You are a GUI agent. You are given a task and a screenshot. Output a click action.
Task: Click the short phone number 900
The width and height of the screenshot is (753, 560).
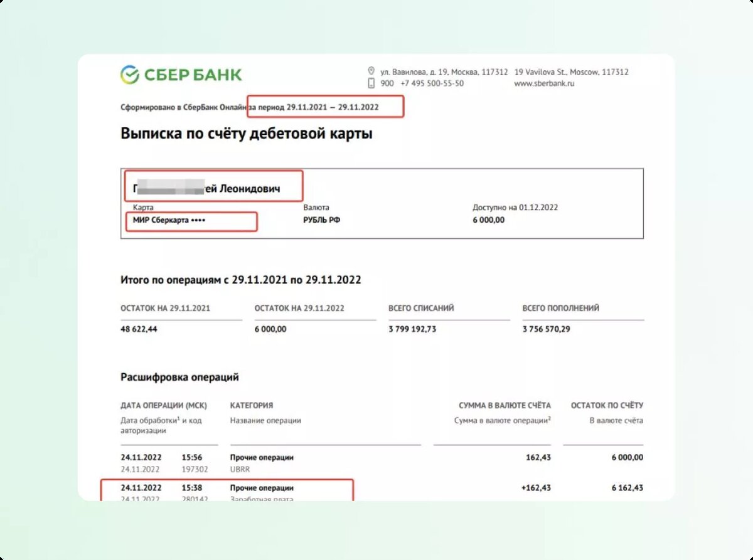coord(387,83)
